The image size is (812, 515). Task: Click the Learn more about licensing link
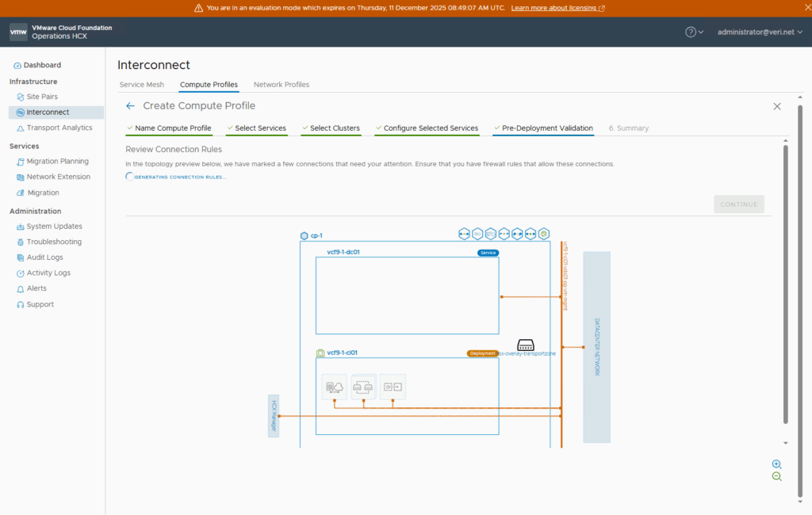pos(557,8)
